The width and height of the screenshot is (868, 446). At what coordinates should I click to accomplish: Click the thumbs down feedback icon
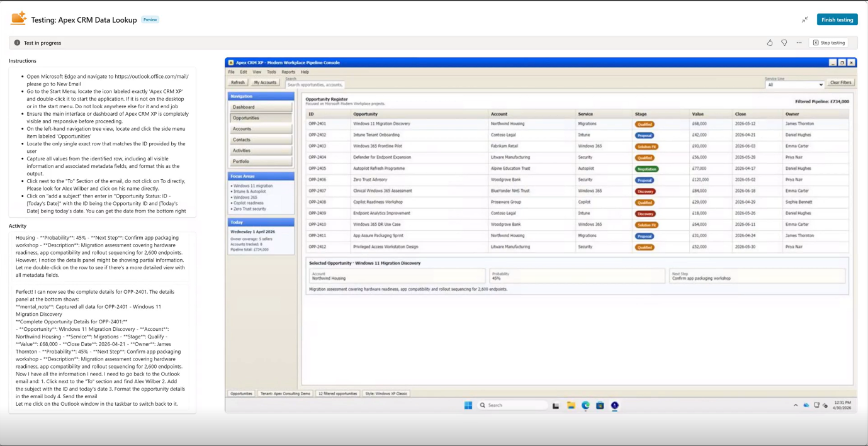click(x=784, y=43)
